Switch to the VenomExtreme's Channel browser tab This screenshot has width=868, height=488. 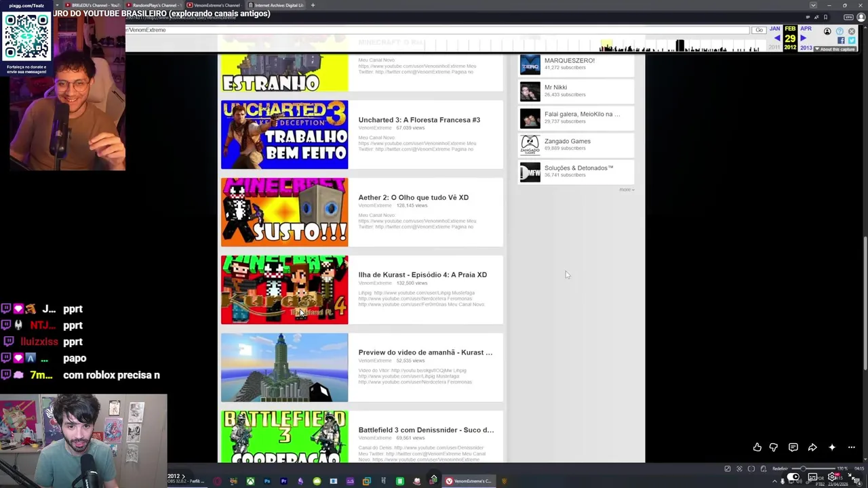tap(213, 5)
